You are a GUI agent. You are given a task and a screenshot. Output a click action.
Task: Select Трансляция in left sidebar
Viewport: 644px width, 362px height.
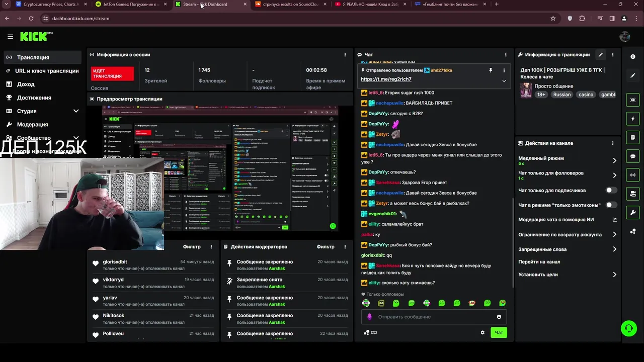[x=42, y=57]
